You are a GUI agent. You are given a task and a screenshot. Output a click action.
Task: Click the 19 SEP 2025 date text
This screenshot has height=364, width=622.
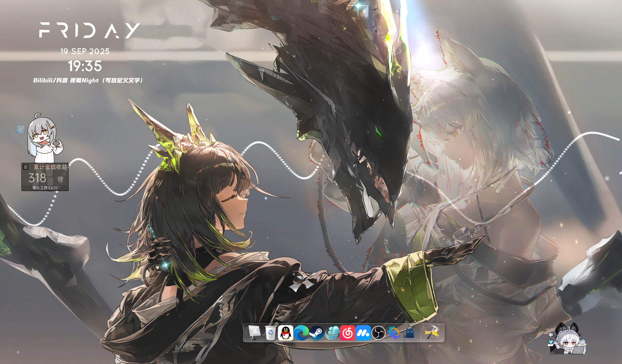(85, 51)
